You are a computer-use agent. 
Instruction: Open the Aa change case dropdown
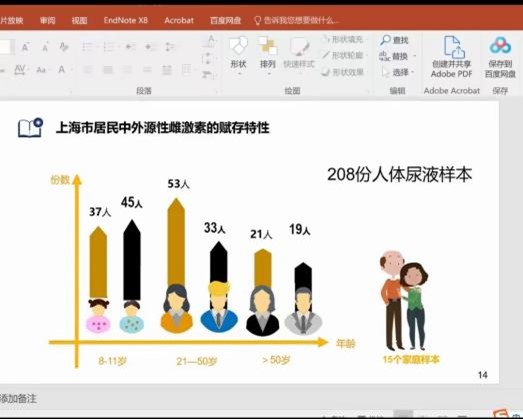[42, 70]
